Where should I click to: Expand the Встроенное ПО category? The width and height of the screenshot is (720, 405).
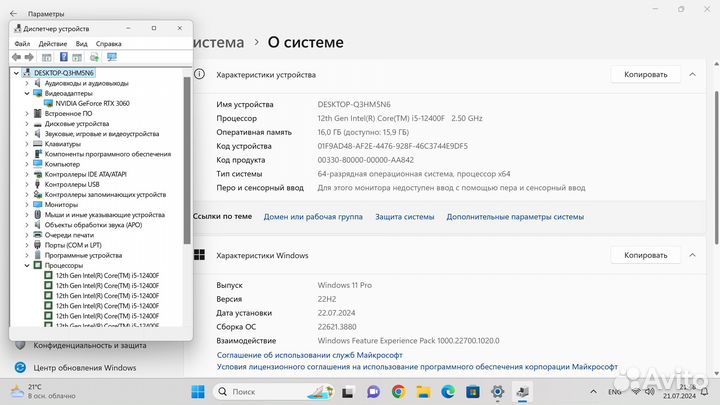click(27, 113)
